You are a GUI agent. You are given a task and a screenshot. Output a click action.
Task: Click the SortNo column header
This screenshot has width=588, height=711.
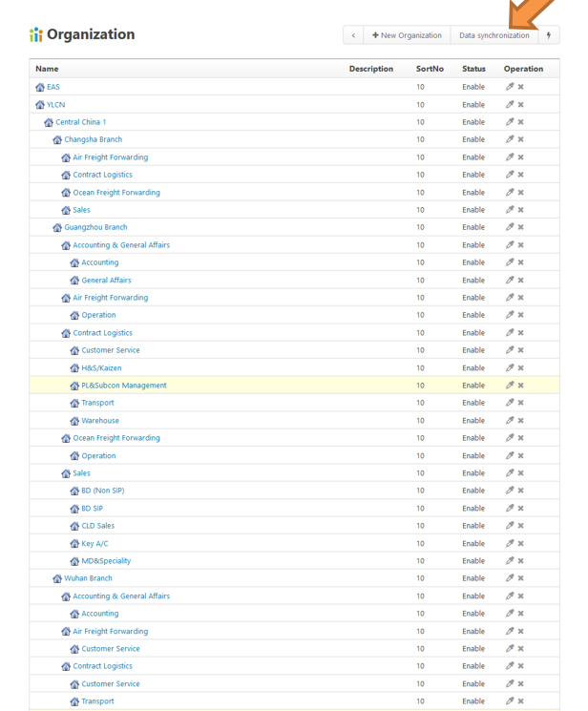tap(430, 69)
